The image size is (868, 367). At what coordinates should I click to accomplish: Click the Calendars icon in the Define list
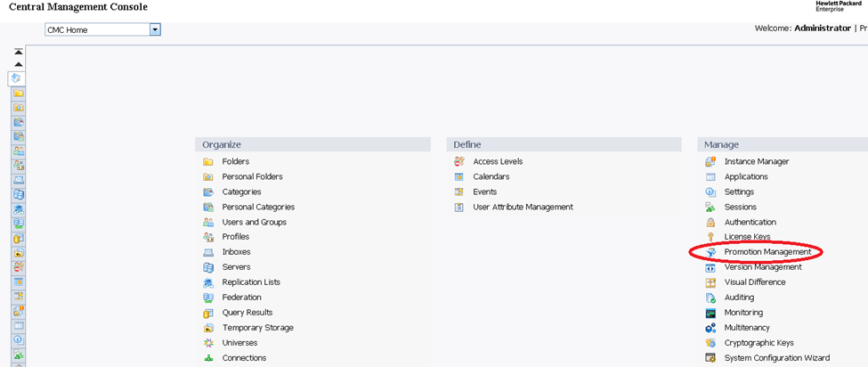459,177
